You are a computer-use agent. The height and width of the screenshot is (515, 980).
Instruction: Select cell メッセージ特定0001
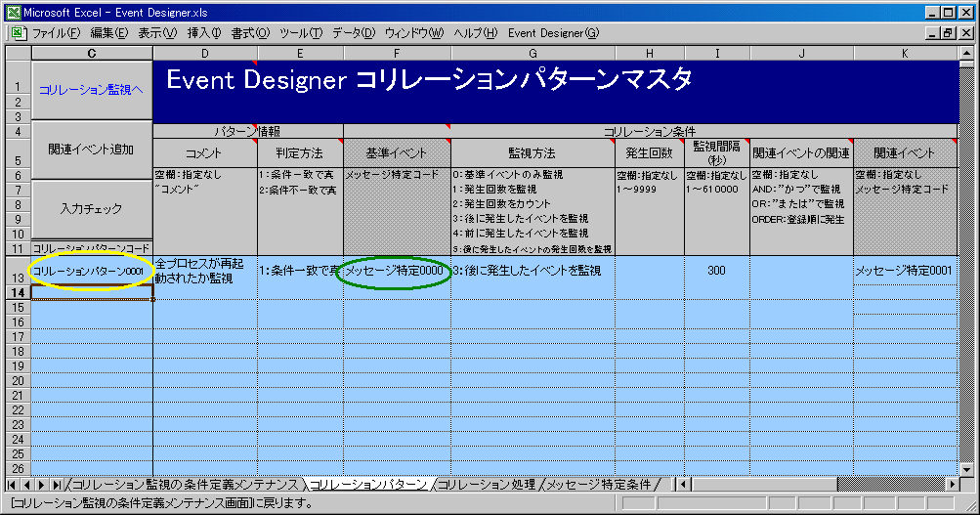pyautogui.click(x=905, y=271)
